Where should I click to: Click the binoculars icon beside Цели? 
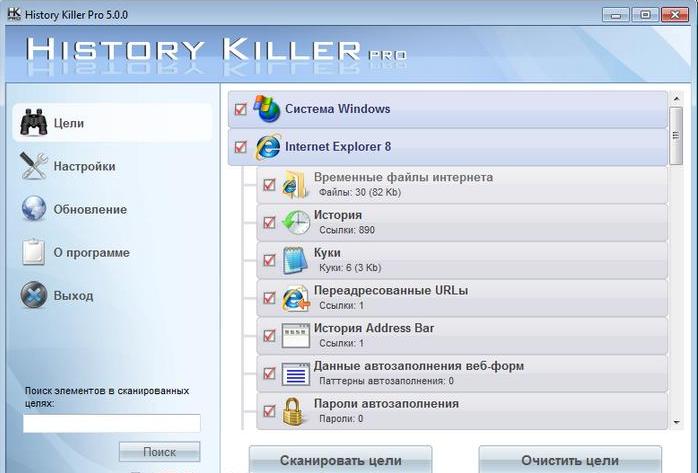(34, 122)
